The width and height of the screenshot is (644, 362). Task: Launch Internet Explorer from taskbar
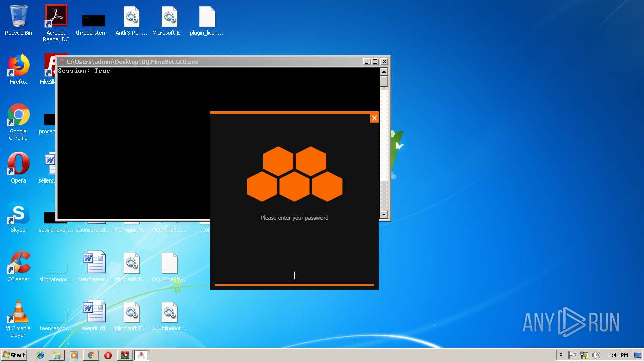pos(40,355)
